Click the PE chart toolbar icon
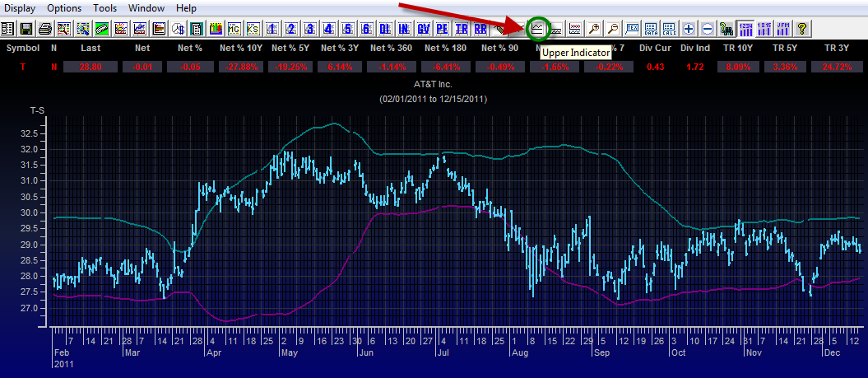Screen dimensions: 868x378 (x=443, y=28)
